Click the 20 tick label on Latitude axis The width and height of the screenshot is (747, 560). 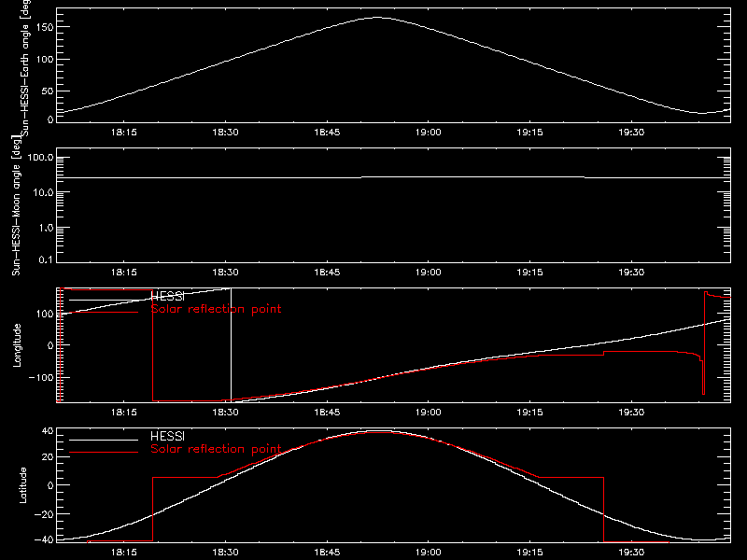tap(48, 456)
